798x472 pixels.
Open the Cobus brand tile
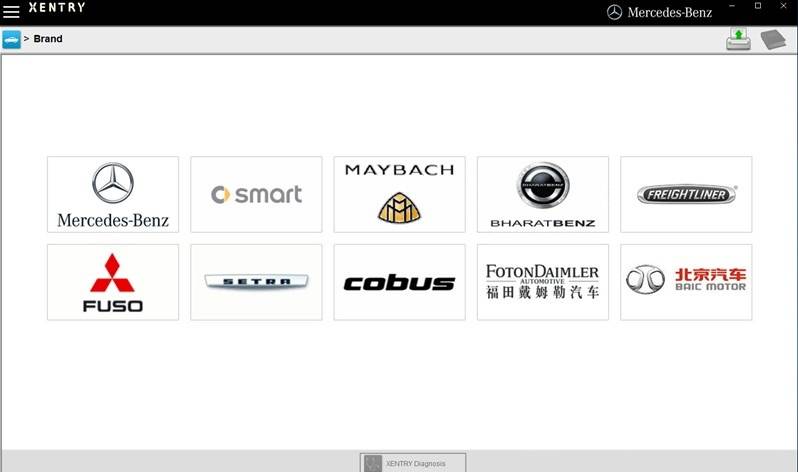pos(400,282)
